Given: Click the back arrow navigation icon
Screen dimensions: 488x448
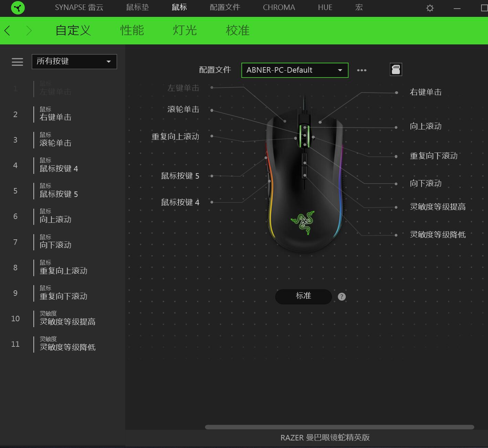Looking at the screenshot, I should (x=7, y=31).
